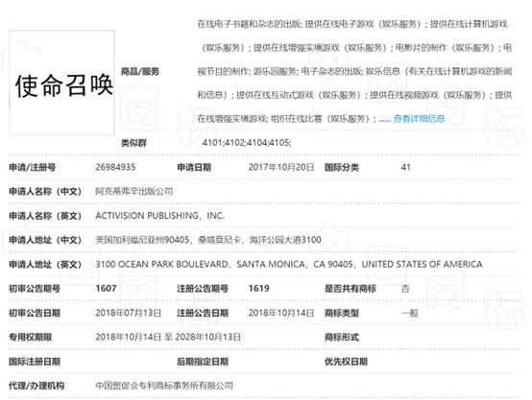Select applicant name 阿克蒂弗辛出版公司

(x=134, y=192)
